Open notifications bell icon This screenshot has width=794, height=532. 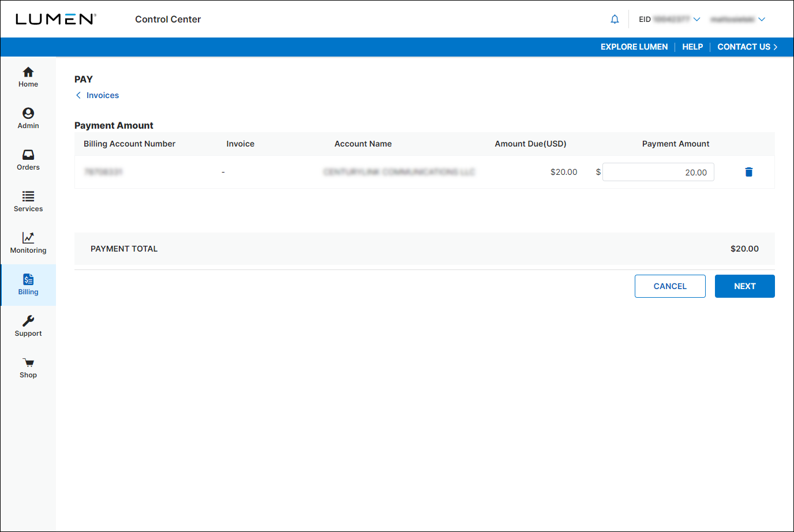(615, 19)
